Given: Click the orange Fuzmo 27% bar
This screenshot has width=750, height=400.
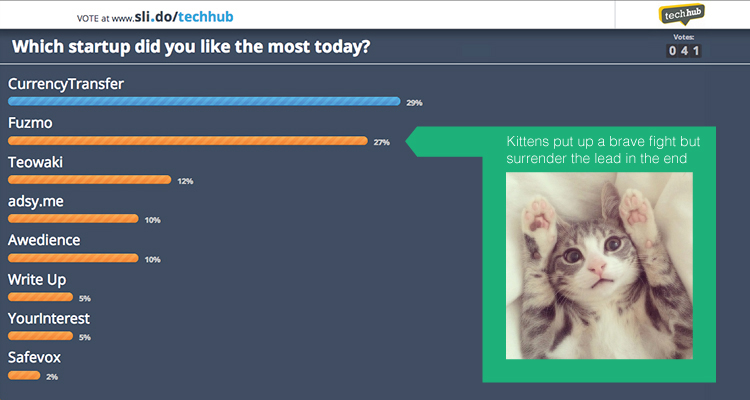Looking at the screenshot, I should point(188,141).
